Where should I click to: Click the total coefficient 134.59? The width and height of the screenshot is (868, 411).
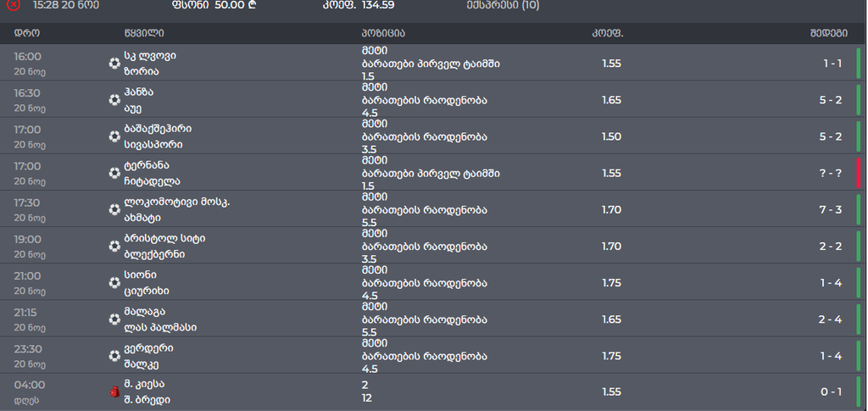378,5
